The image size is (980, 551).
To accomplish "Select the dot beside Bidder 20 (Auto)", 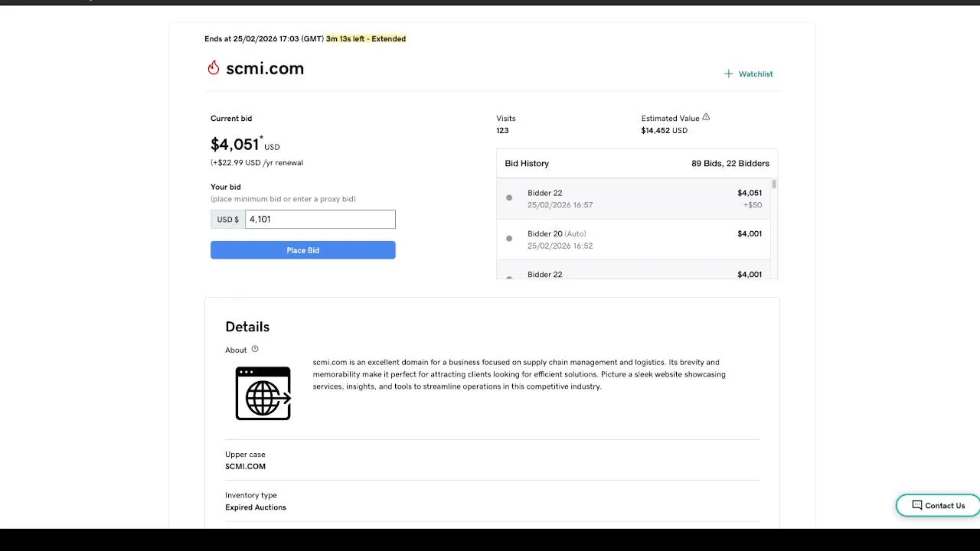I will pos(509,239).
